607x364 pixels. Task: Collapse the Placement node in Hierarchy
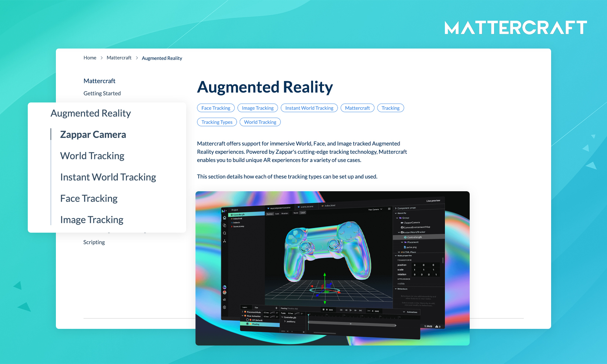point(402,242)
